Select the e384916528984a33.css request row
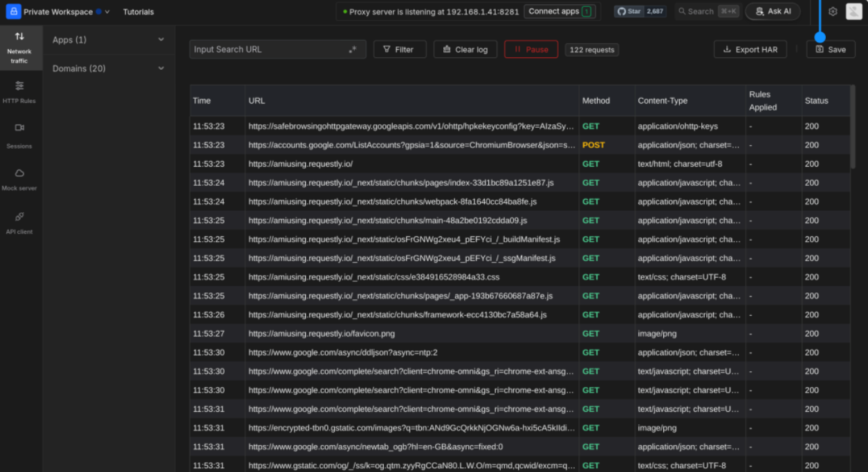The image size is (868, 472). tap(519, 277)
